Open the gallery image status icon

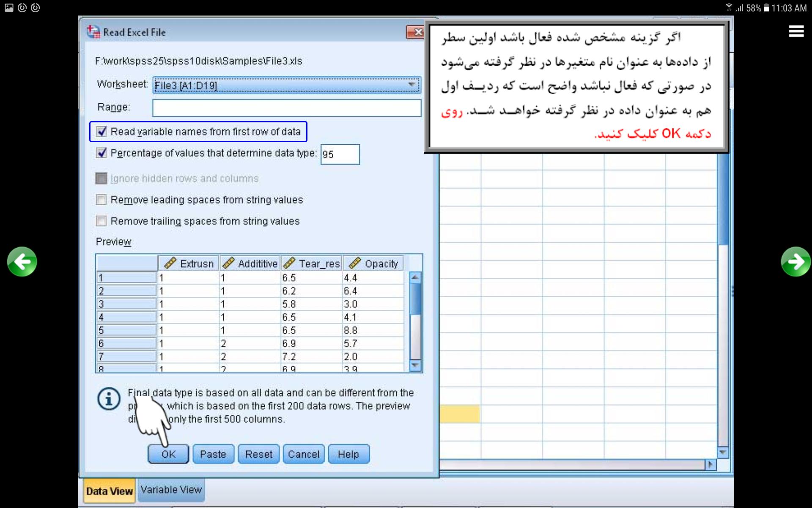pos(9,8)
